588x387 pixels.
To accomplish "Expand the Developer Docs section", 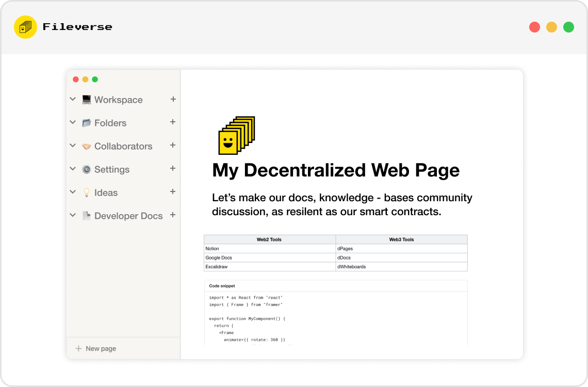I will coord(73,215).
